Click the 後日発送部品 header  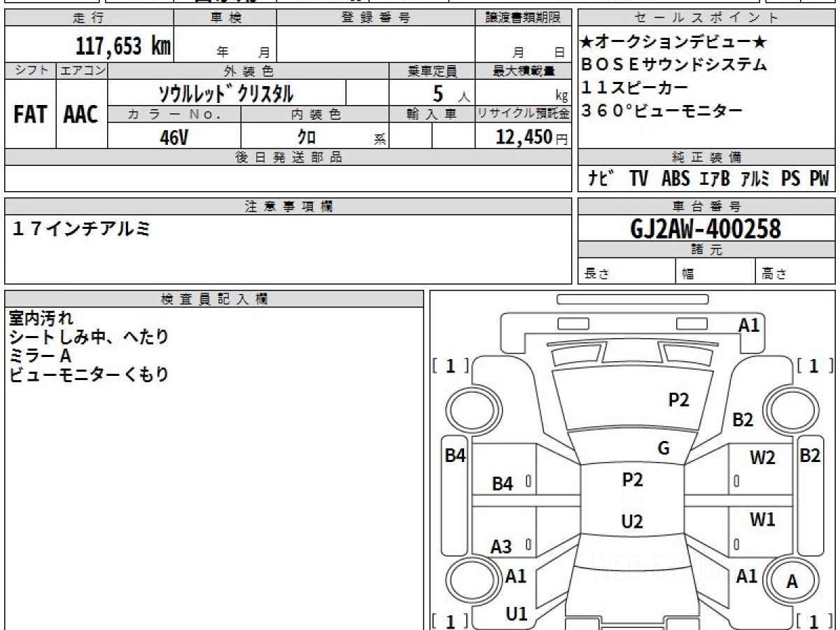(288, 157)
